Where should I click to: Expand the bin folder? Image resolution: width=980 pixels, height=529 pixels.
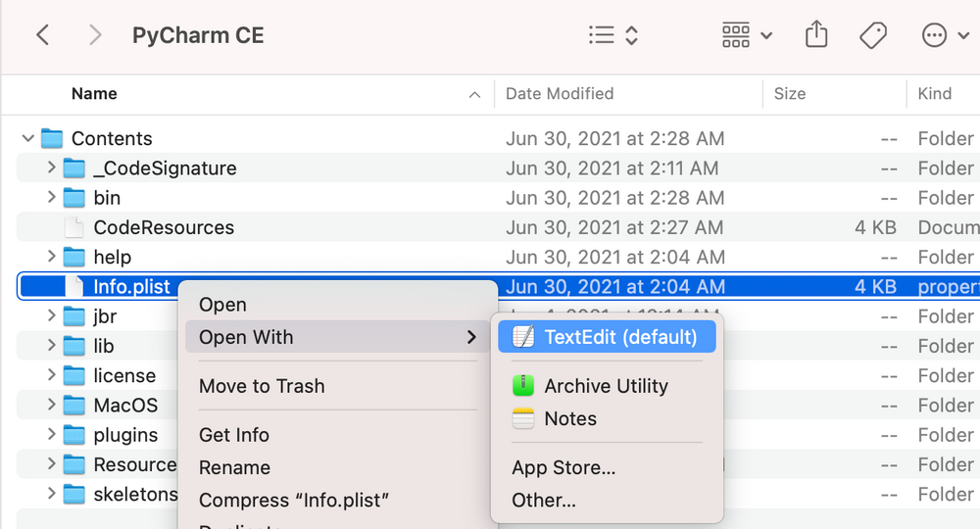click(51, 198)
